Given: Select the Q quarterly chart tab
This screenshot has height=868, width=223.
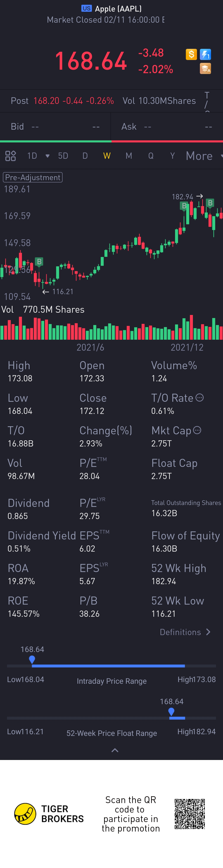Looking at the screenshot, I should coord(151,156).
